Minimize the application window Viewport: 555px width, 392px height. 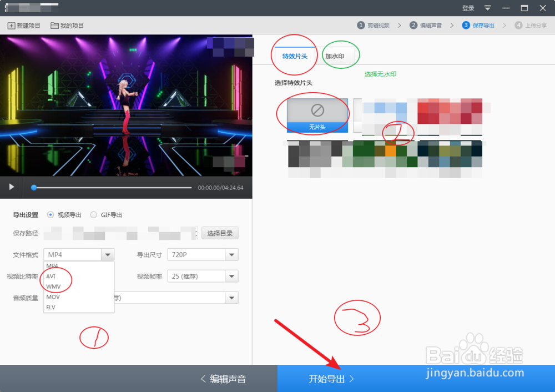tap(506, 8)
